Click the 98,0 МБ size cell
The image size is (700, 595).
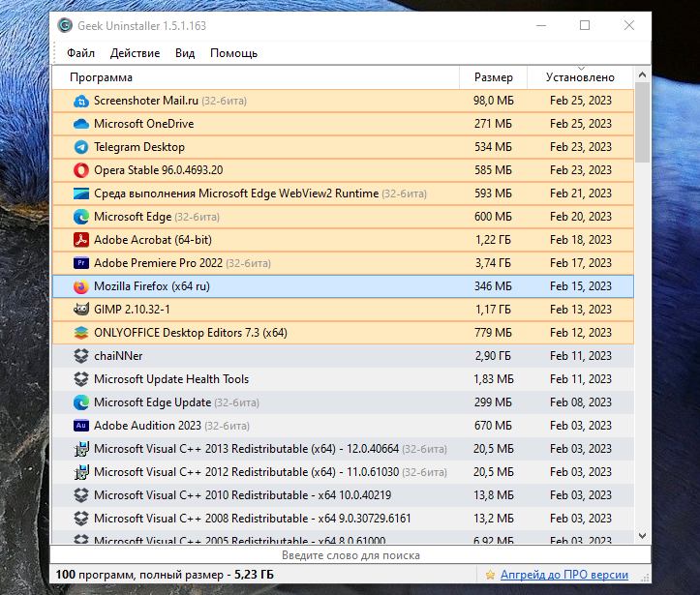[494, 101]
